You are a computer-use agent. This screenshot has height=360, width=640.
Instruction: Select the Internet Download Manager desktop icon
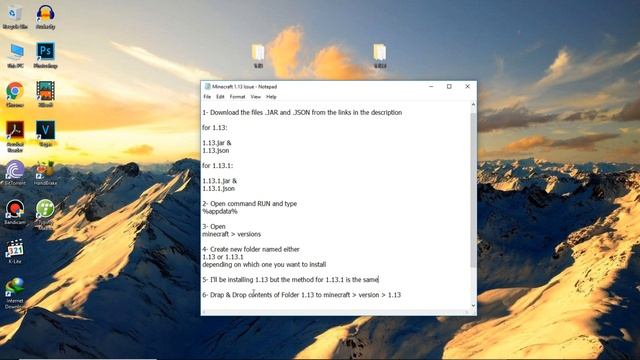point(15,293)
